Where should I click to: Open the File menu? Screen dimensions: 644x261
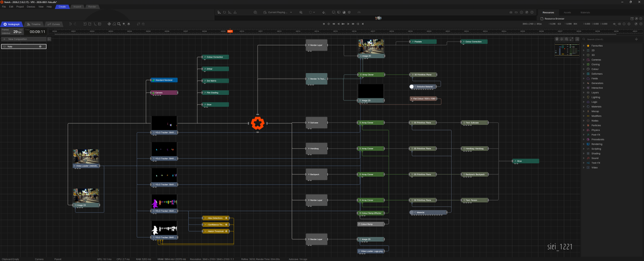[4, 6]
